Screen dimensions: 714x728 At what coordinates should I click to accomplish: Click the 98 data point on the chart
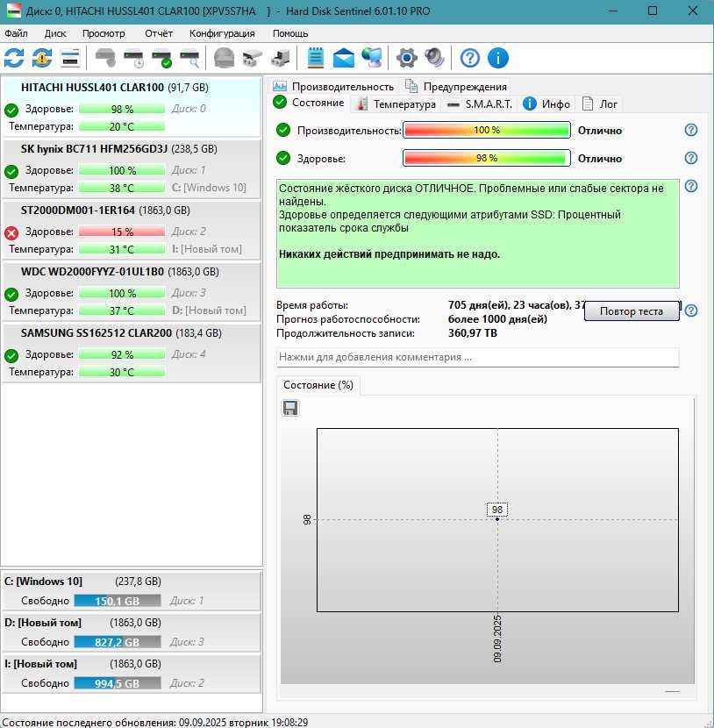[x=497, y=519]
